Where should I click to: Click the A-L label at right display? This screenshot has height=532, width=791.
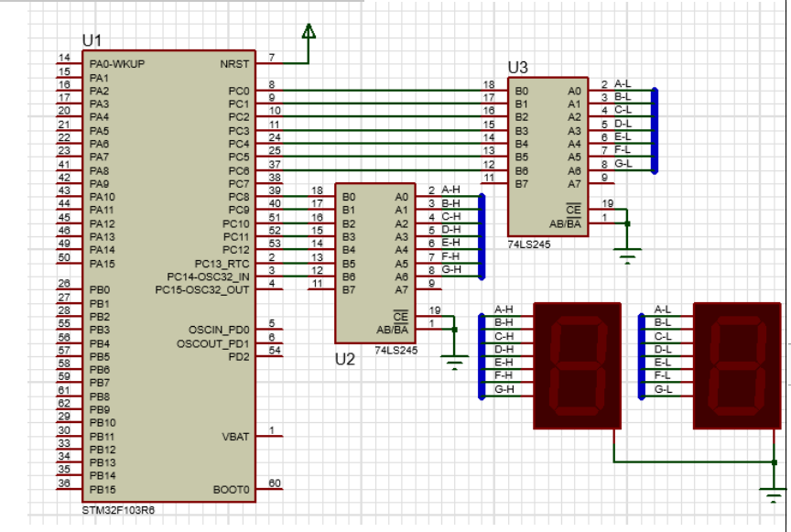pos(662,309)
